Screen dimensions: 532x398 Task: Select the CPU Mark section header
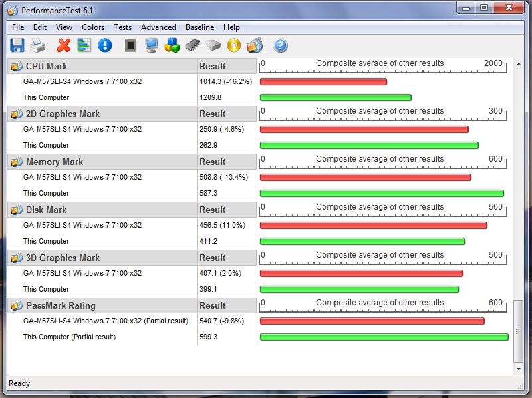pos(102,66)
